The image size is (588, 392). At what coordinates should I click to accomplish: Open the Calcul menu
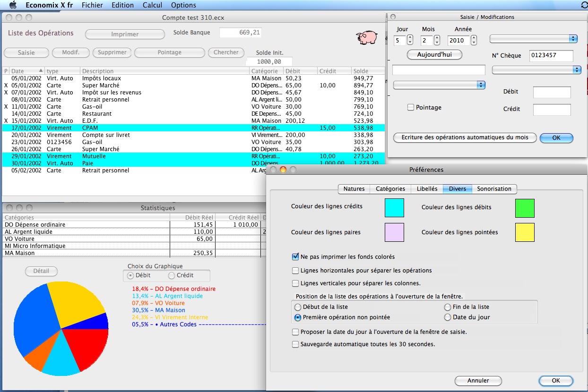click(152, 5)
